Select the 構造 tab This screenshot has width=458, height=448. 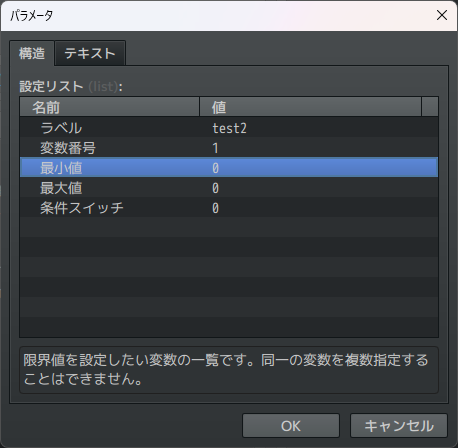[x=32, y=53]
